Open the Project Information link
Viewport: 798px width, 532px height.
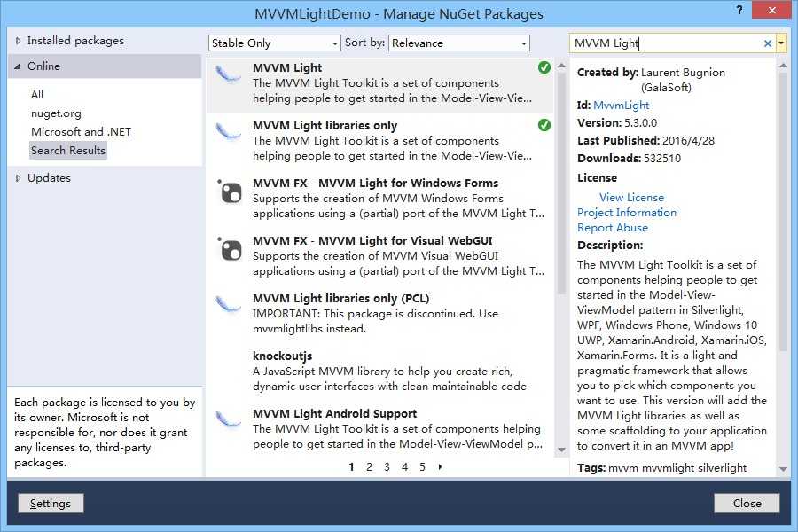(627, 213)
